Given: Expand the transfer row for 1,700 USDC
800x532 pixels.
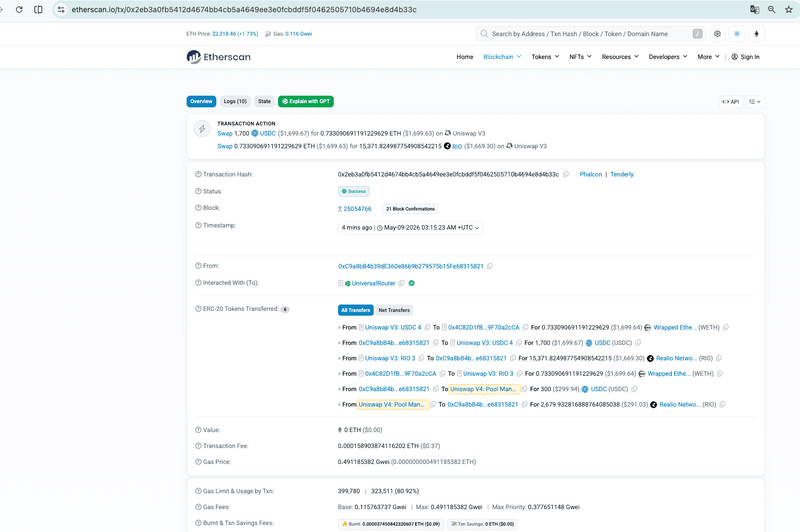Looking at the screenshot, I should [340, 343].
